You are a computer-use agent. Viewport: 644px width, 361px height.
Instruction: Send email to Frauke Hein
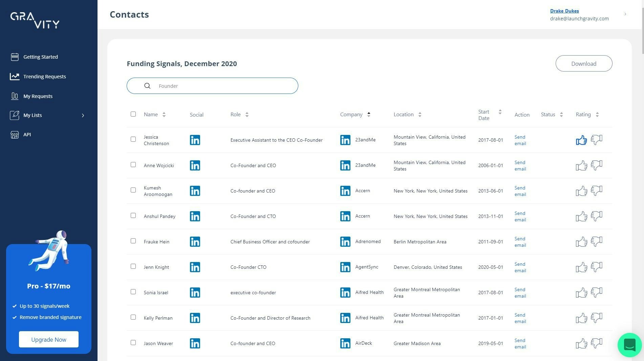pyautogui.click(x=520, y=242)
